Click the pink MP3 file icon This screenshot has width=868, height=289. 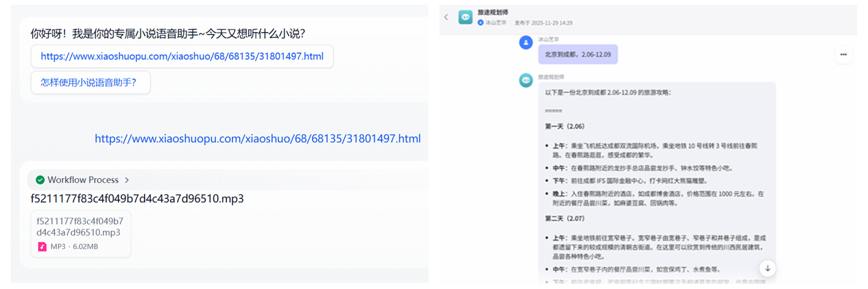pos(42,247)
